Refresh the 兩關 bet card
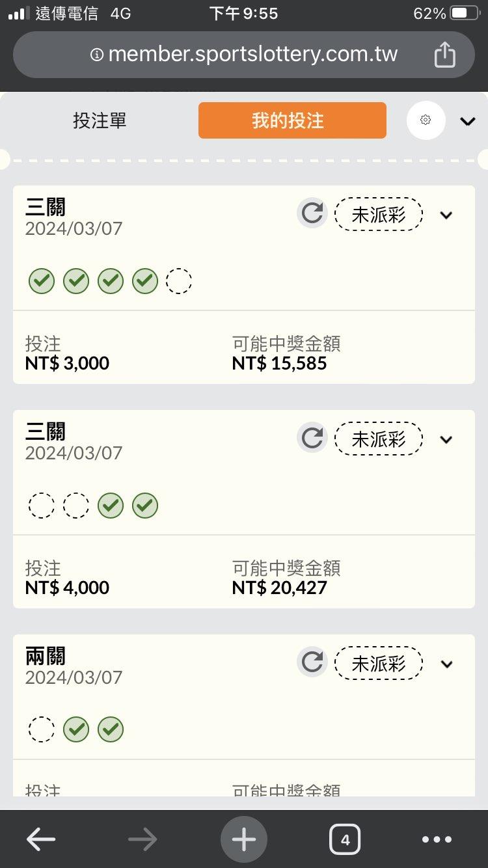Viewport: 488px width, 868px height. tap(312, 662)
